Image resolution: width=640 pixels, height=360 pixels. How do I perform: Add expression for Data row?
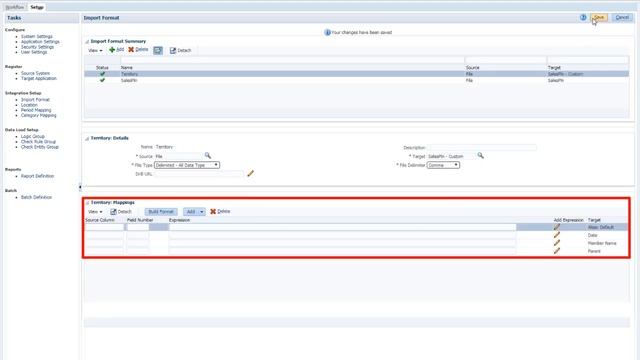tap(557, 235)
